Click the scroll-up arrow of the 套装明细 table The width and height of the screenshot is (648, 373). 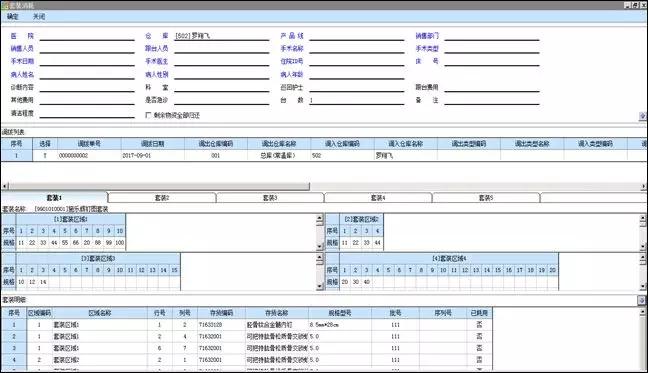(643, 312)
